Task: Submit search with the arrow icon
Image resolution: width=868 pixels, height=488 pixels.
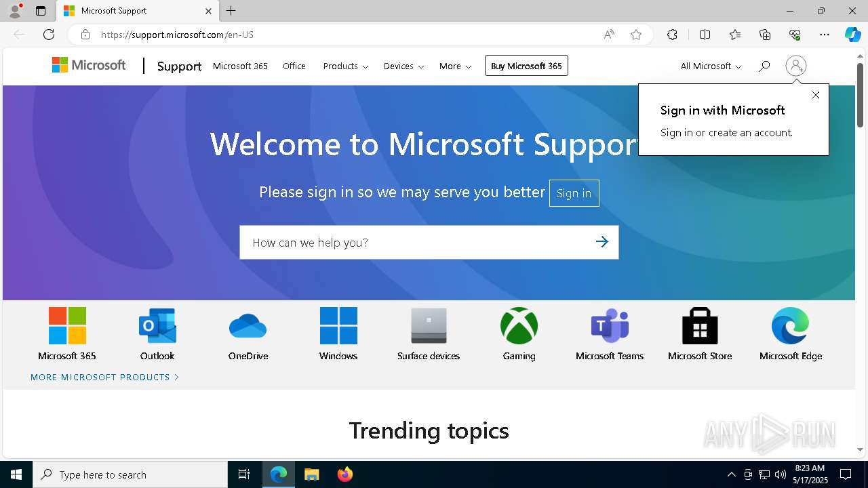Action: click(x=601, y=242)
